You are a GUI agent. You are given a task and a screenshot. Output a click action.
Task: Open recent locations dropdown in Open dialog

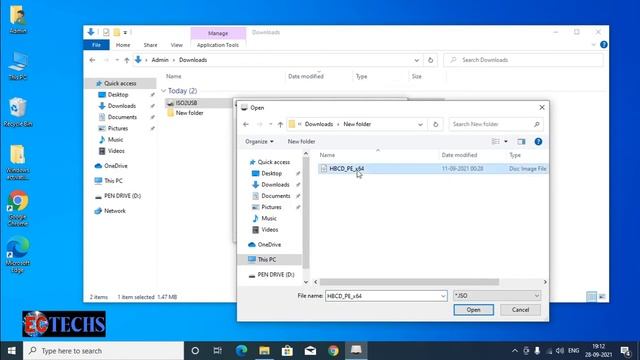point(270,124)
